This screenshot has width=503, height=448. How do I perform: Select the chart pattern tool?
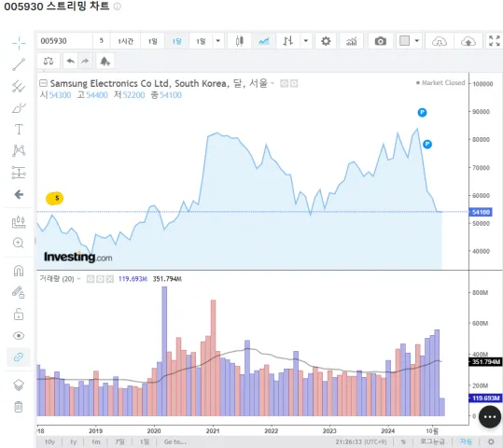click(19, 151)
